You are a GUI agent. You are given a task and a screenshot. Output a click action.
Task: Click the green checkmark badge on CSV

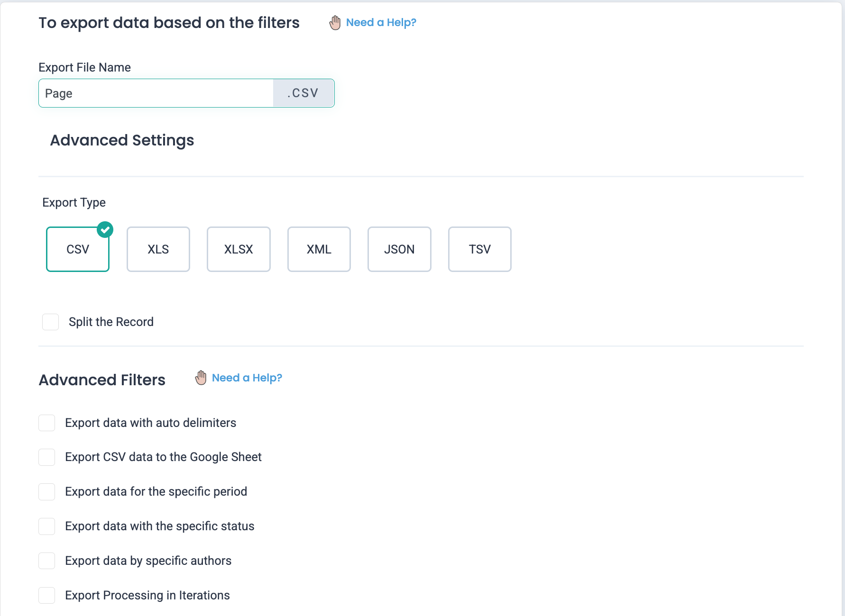point(105,230)
